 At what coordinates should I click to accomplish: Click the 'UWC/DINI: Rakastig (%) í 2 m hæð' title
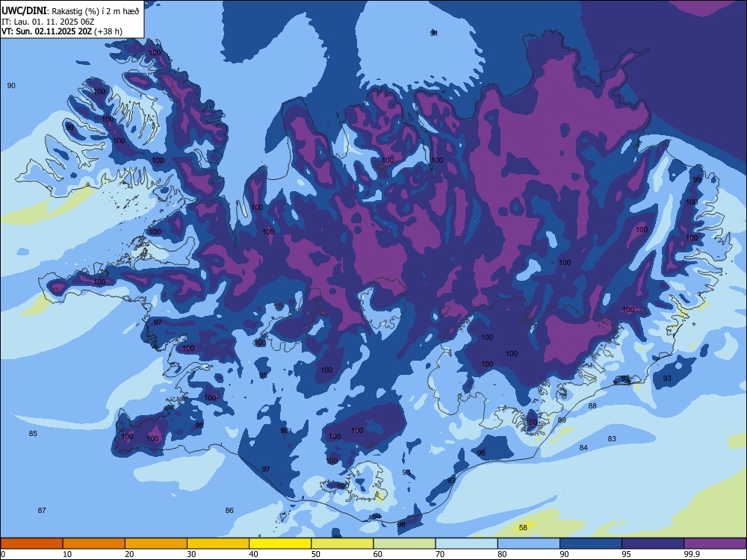70,11
